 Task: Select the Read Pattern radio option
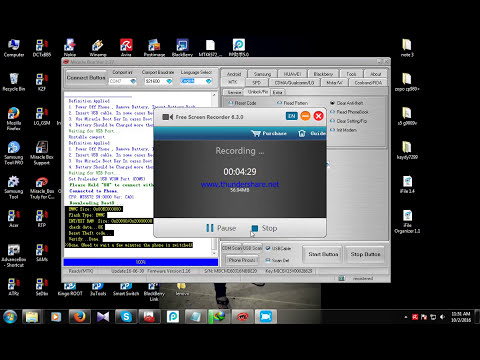[x=293, y=103]
